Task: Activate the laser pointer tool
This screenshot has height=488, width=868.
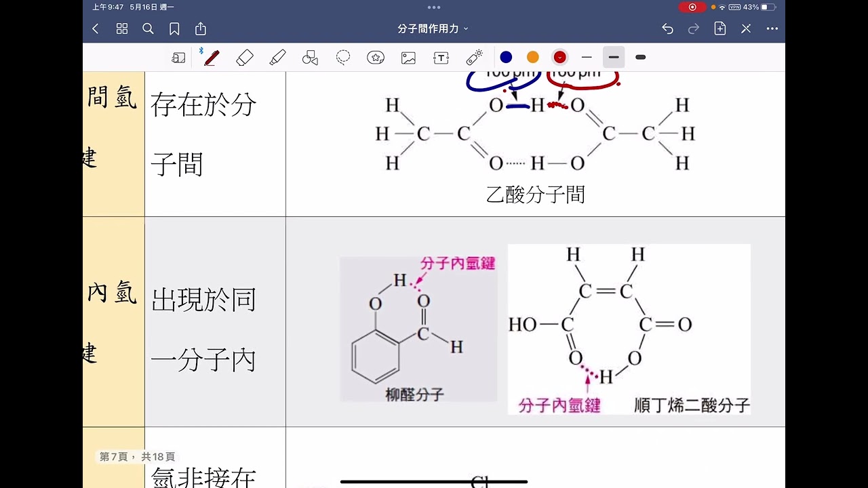Action: (x=474, y=58)
